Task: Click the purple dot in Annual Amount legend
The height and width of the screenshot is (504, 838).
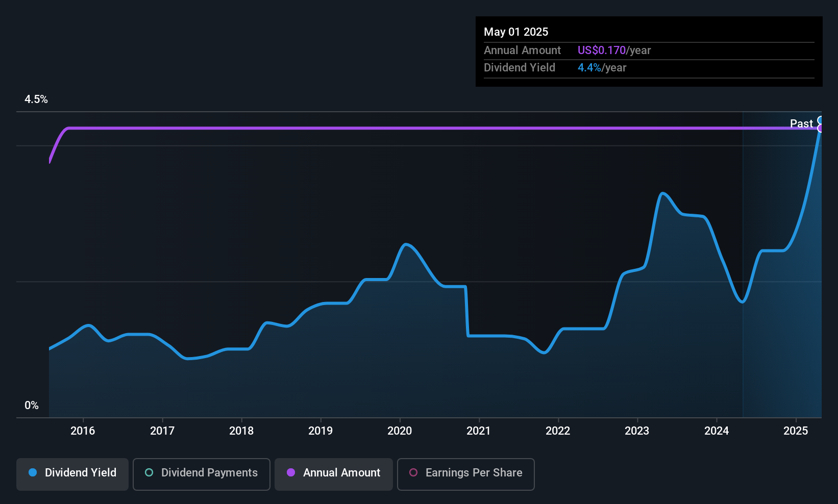Action: (291, 472)
